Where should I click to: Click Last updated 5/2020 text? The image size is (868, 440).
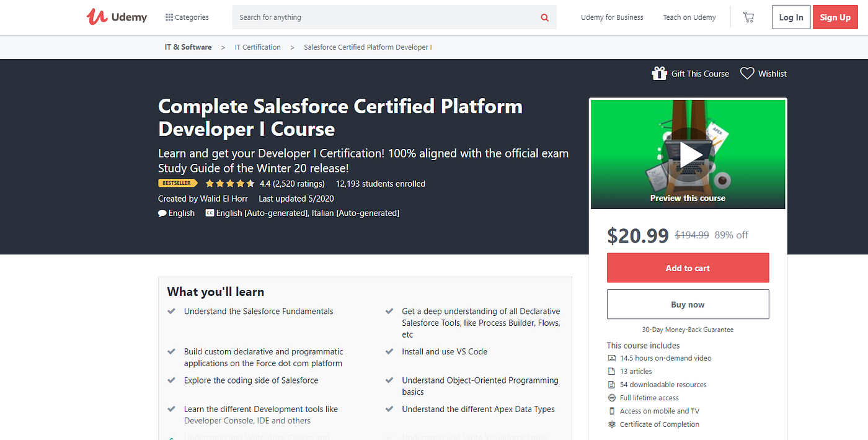[296, 199]
